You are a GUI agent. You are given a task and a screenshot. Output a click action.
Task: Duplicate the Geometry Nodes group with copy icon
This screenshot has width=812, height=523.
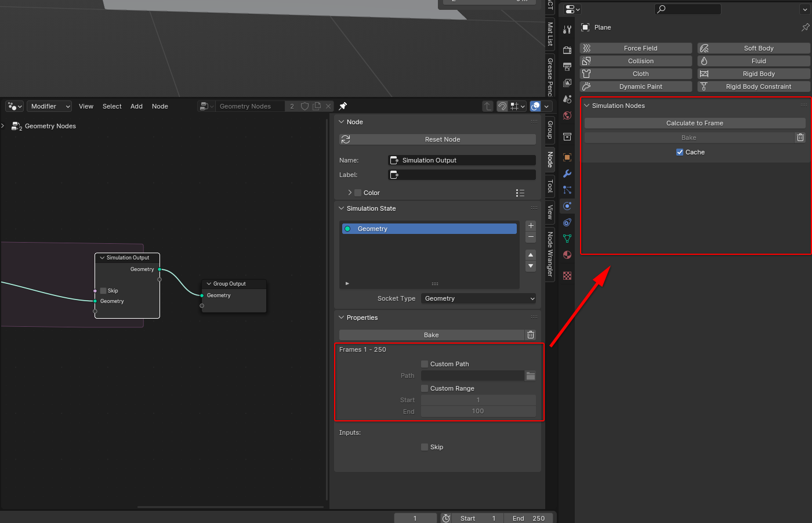[317, 106]
